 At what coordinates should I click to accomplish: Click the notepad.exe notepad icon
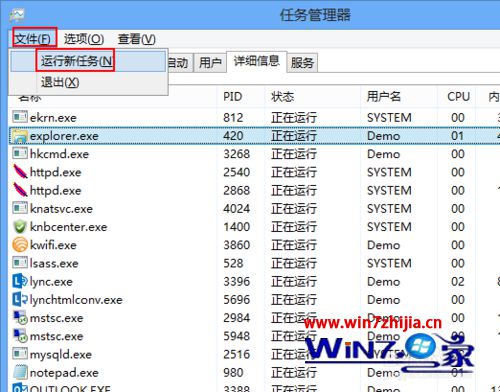(20, 372)
